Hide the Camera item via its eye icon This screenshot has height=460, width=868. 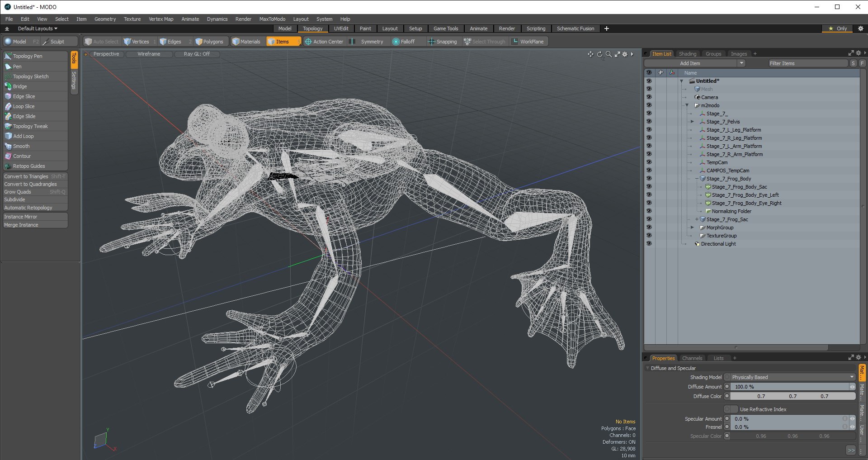pyautogui.click(x=649, y=97)
